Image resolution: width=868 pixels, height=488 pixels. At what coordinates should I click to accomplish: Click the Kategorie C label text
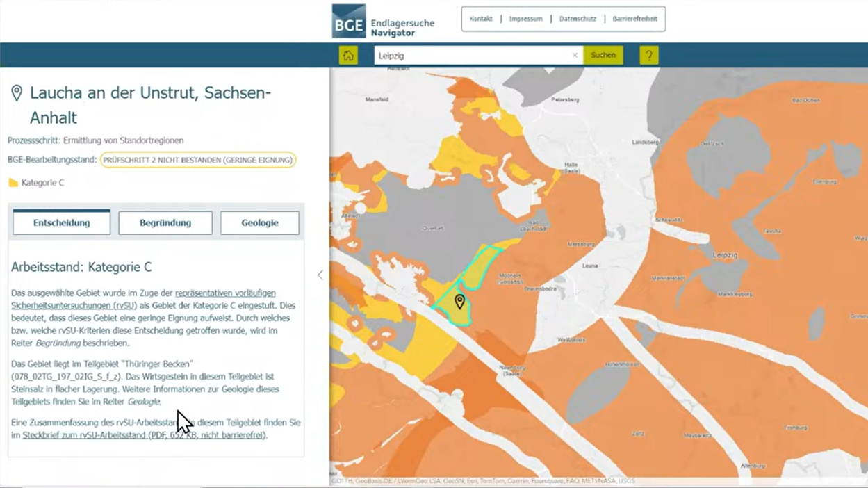42,183
